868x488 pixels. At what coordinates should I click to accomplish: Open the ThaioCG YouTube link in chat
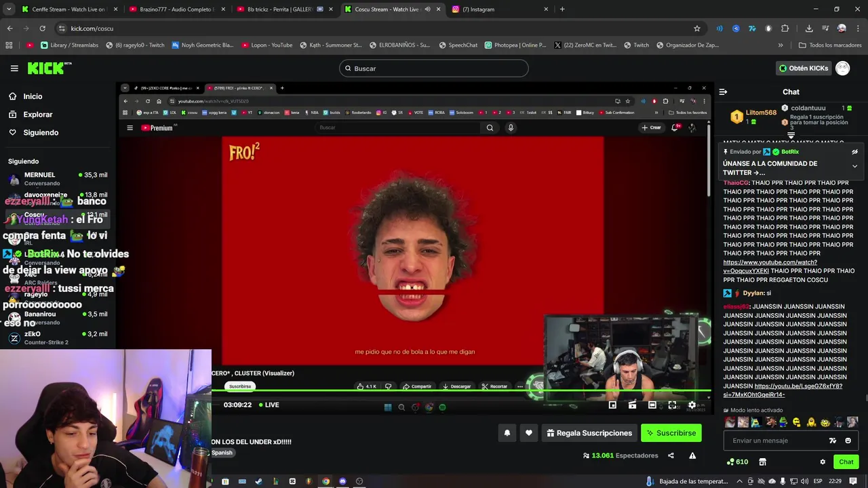coord(770,266)
